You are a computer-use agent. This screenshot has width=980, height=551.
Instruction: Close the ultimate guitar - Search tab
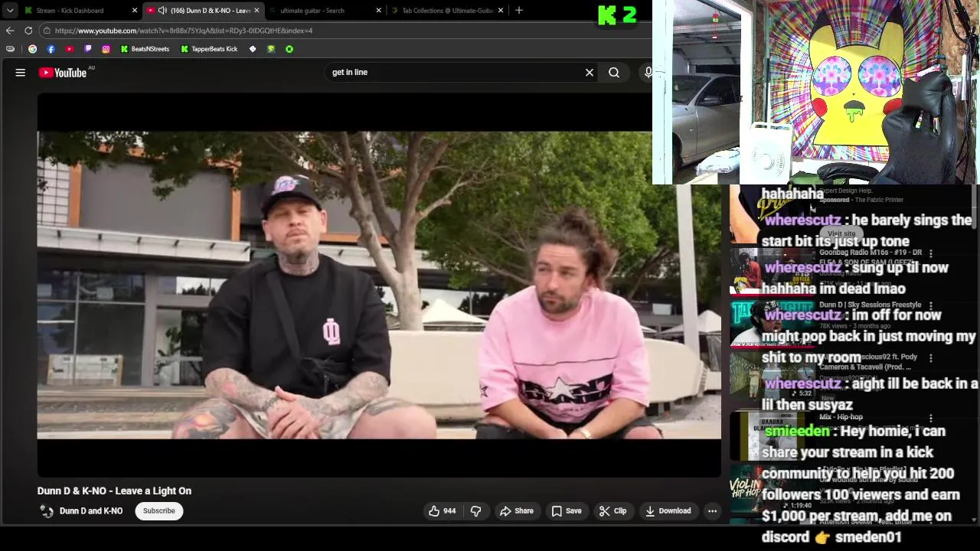point(378,11)
